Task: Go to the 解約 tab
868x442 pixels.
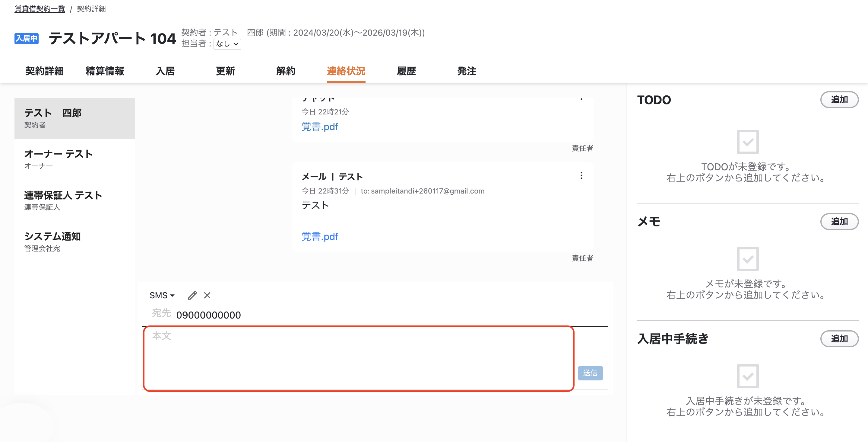Action: 286,71
